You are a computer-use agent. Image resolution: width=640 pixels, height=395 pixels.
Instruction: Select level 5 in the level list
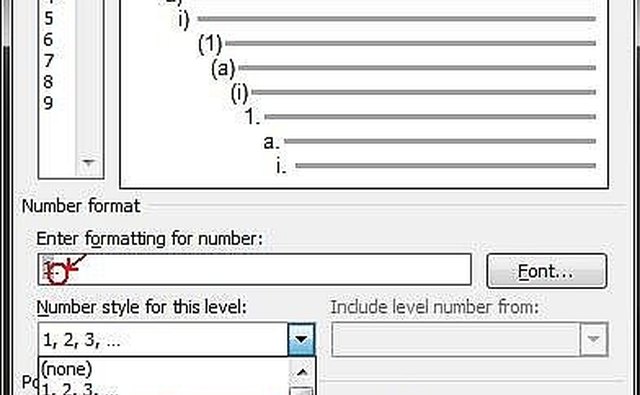pos(48,19)
